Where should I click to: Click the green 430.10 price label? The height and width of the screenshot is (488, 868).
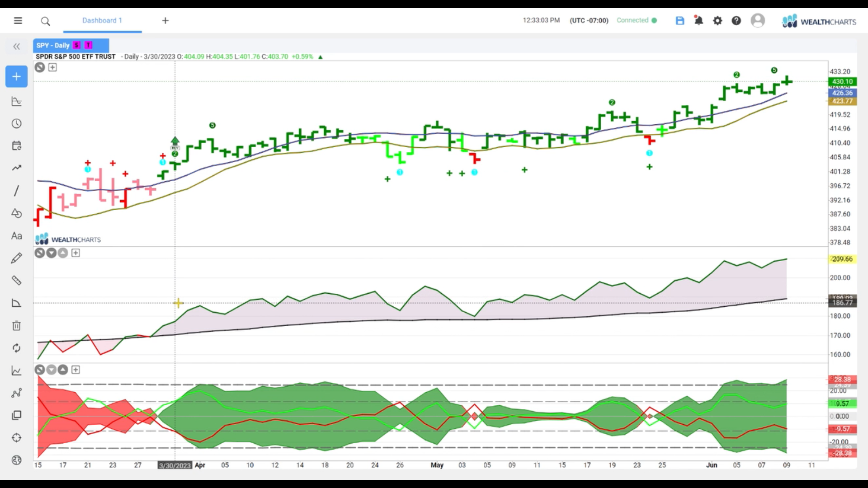pyautogui.click(x=842, y=82)
